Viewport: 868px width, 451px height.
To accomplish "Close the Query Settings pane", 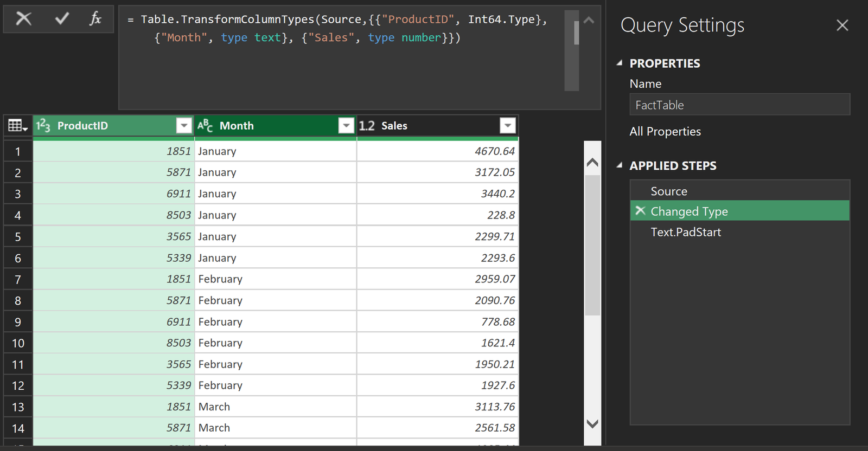I will [842, 25].
